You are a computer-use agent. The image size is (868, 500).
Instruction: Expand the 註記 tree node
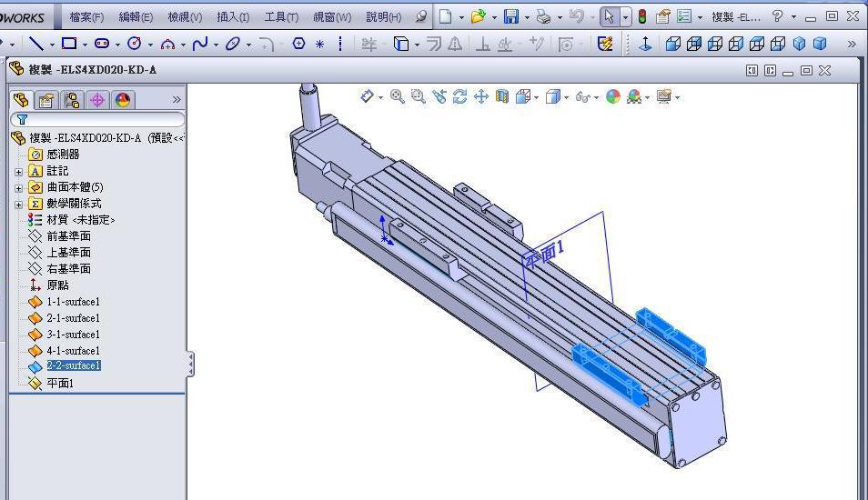[18, 171]
